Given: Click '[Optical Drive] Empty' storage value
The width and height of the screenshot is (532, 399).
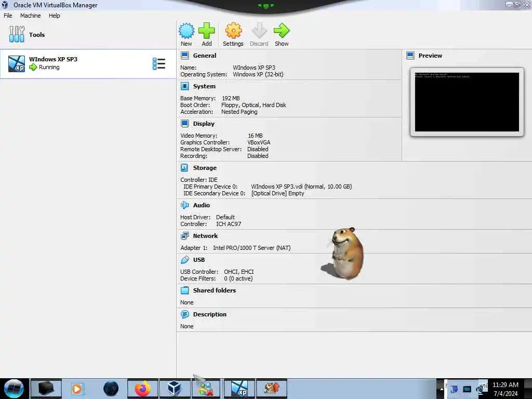Looking at the screenshot, I should point(277,193).
